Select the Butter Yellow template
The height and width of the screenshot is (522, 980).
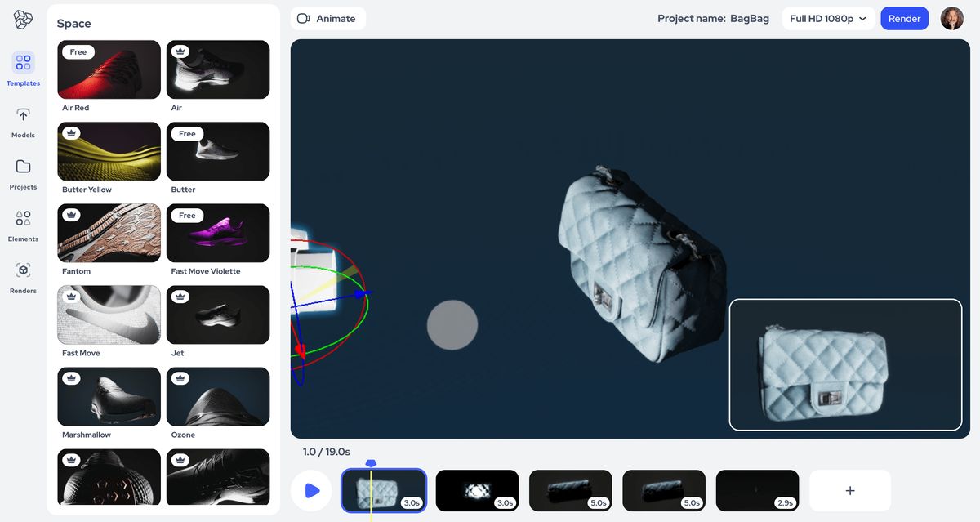click(x=109, y=151)
